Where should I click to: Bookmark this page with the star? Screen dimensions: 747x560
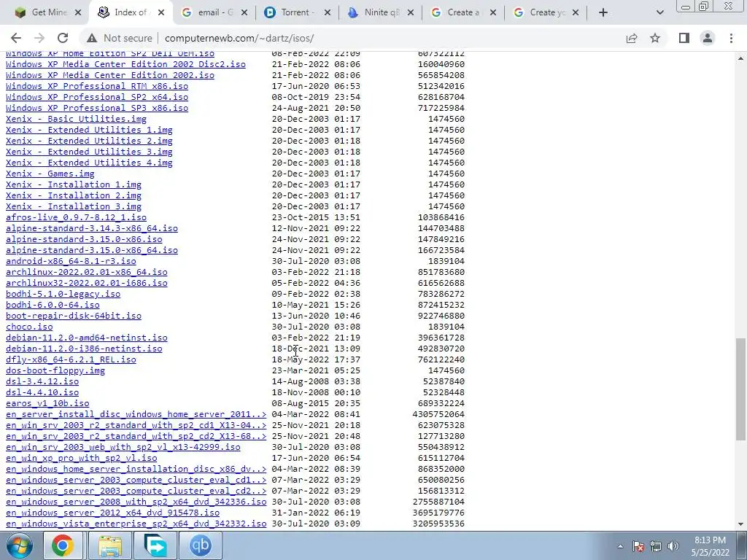[655, 38]
